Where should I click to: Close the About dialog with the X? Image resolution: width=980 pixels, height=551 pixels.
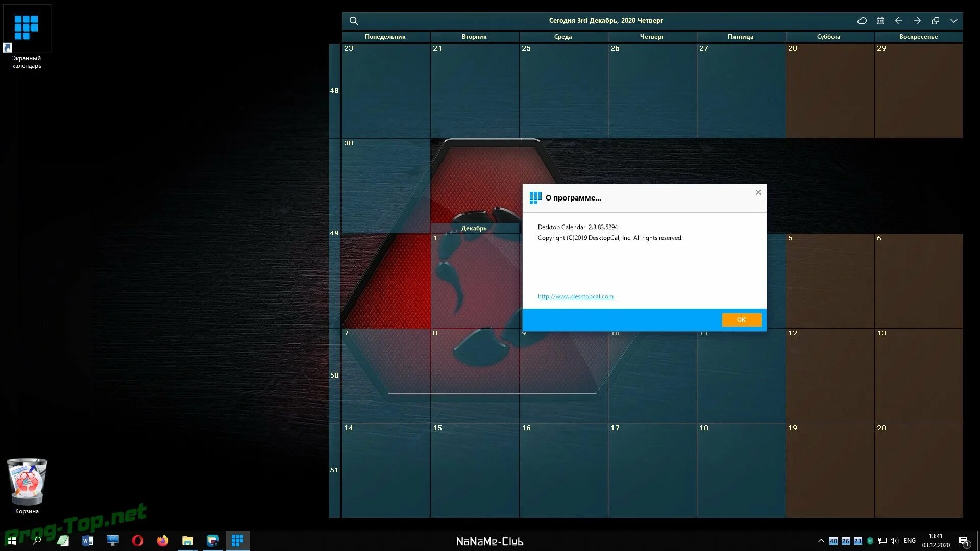[x=758, y=192]
